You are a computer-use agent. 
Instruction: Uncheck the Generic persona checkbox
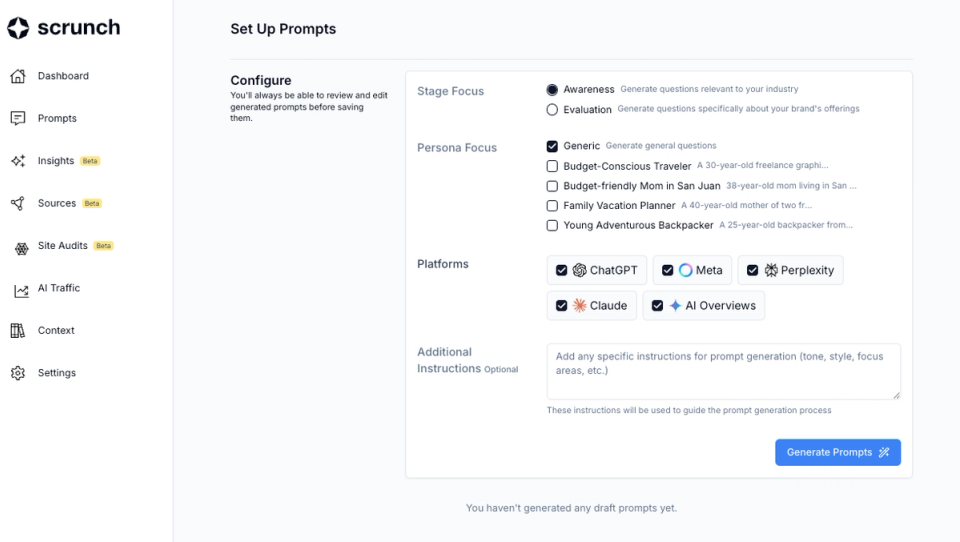coord(552,146)
